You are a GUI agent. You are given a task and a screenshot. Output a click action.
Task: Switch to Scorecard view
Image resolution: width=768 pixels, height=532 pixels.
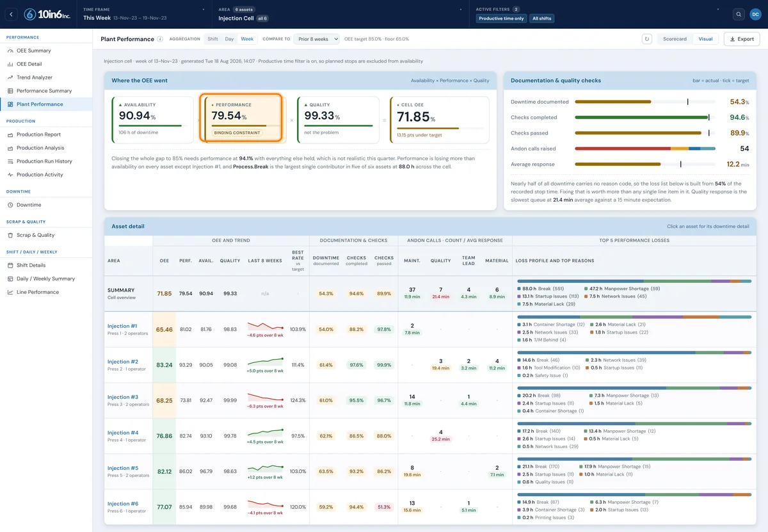(675, 39)
